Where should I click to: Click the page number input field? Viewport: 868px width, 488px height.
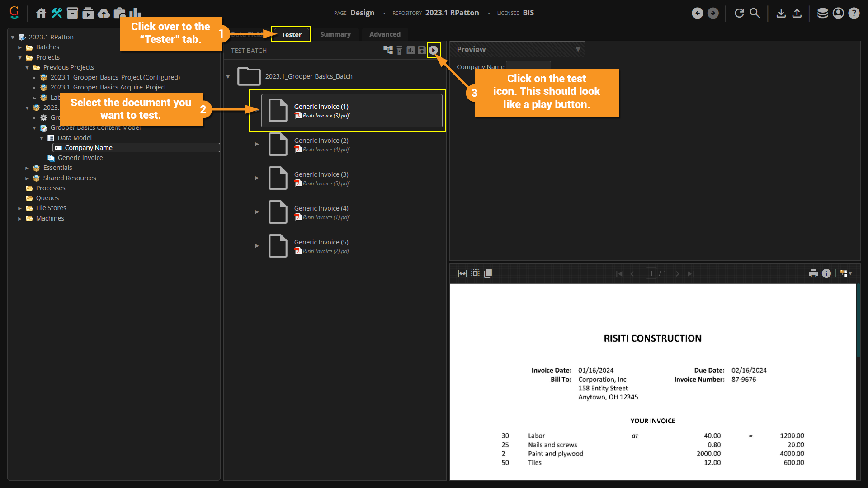click(651, 273)
